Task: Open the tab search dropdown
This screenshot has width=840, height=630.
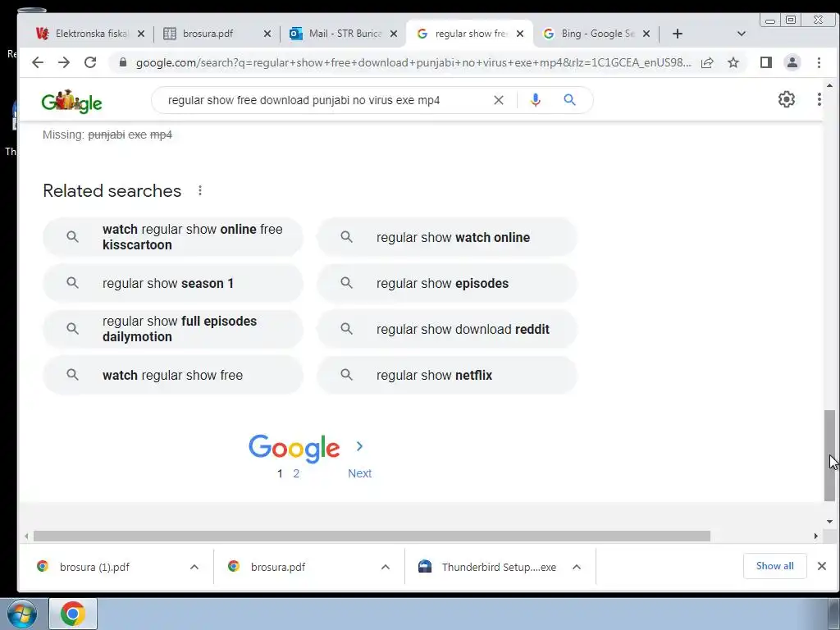Action: click(x=742, y=34)
